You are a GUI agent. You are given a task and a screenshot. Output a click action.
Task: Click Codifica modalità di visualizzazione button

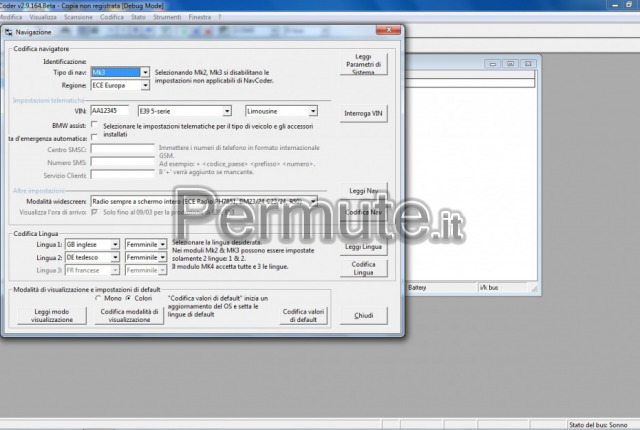click(129, 315)
